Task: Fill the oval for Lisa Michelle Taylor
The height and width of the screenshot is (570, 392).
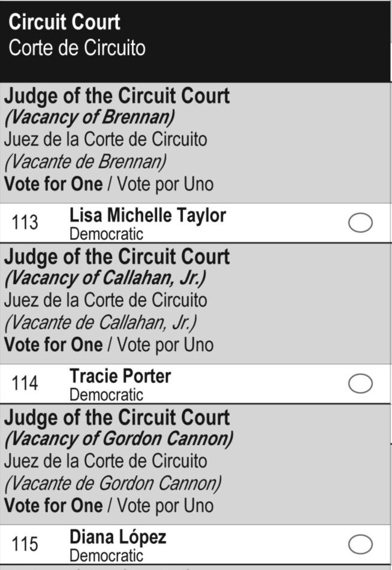Action: pos(360,223)
